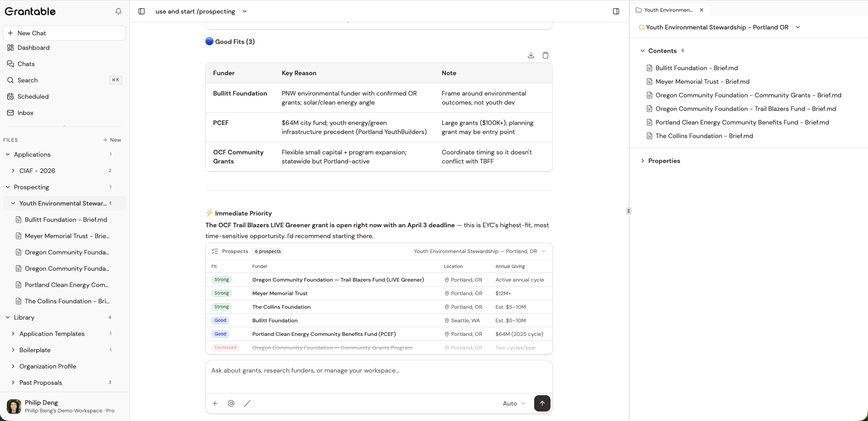Image resolution: width=868 pixels, height=421 pixels.
Task: Expand the Boilerplate folder
Action: [x=13, y=350]
